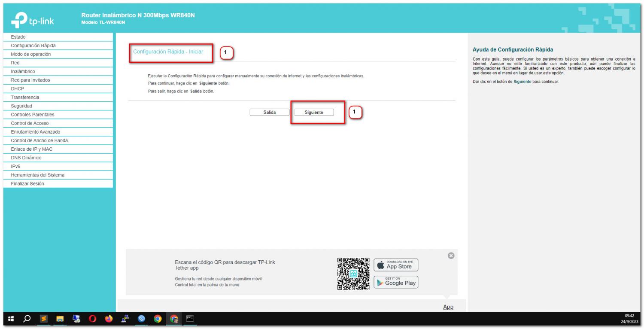This screenshot has height=329, width=644.
Task: Open the Google Play download badge
Action: [396, 282]
